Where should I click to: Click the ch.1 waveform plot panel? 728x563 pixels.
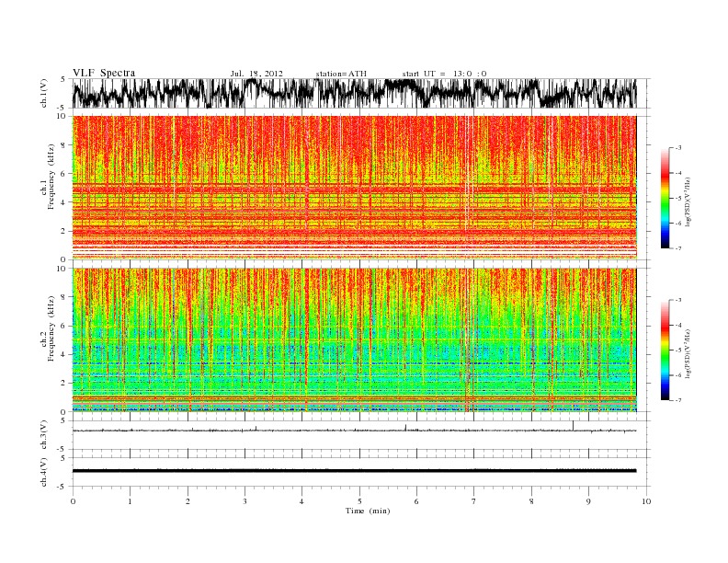coord(361,93)
